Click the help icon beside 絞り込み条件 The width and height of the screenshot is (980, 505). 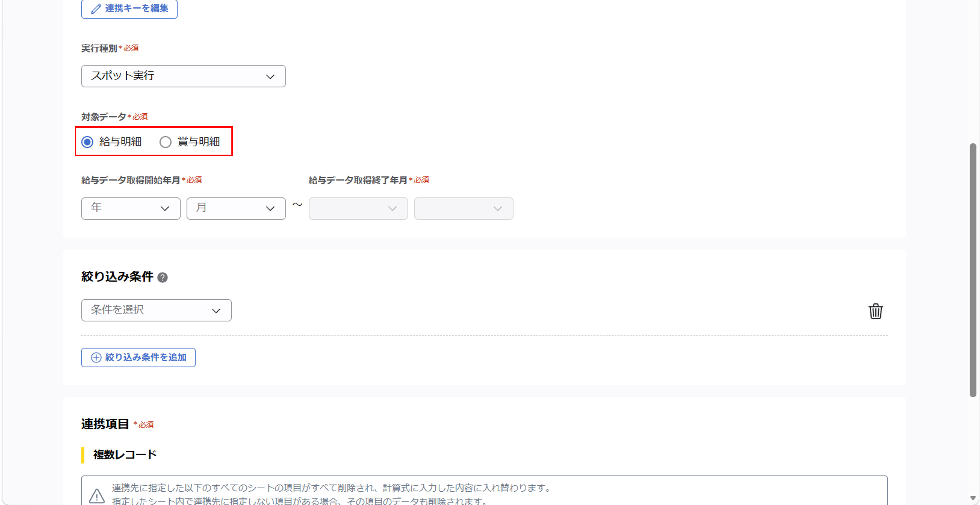162,277
